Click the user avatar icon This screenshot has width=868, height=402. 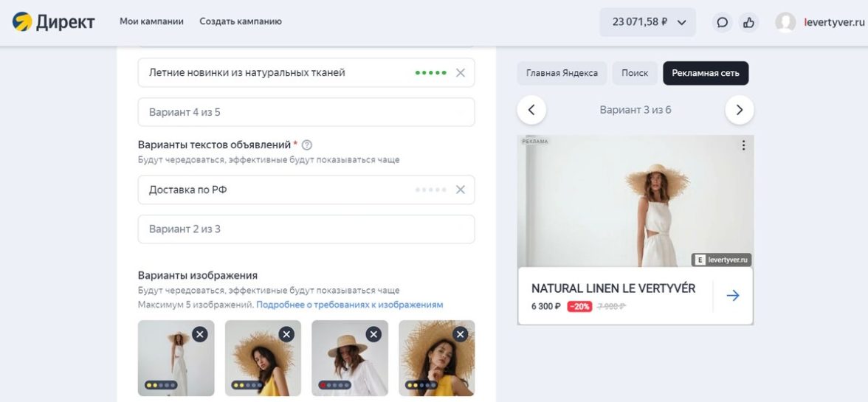pyautogui.click(x=785, y=22)
